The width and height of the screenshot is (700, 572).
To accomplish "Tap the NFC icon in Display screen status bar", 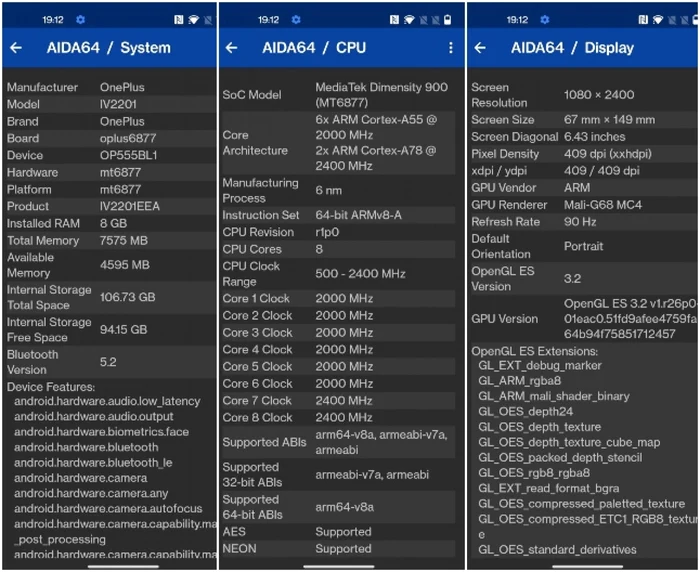I will 643,20.
